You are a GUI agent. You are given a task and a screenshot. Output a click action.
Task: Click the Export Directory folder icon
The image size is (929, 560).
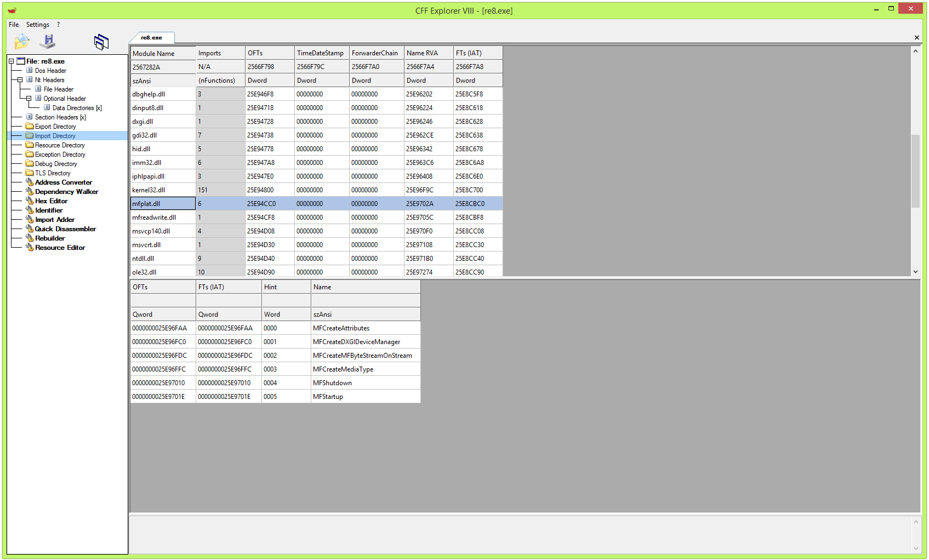(30, 127)
